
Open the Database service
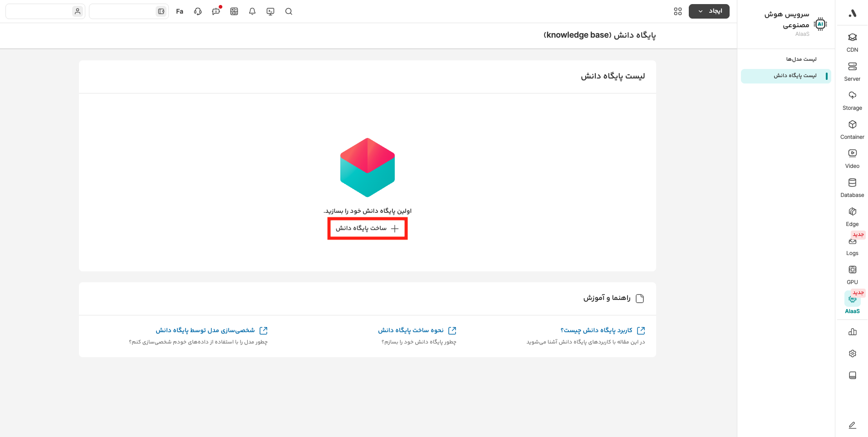[852, 187]
